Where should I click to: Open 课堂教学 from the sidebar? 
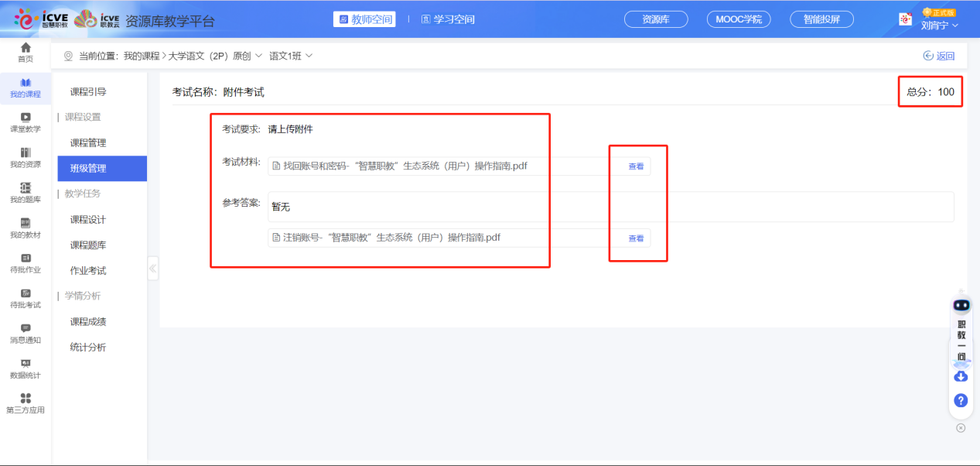click(x=26, y=124)
